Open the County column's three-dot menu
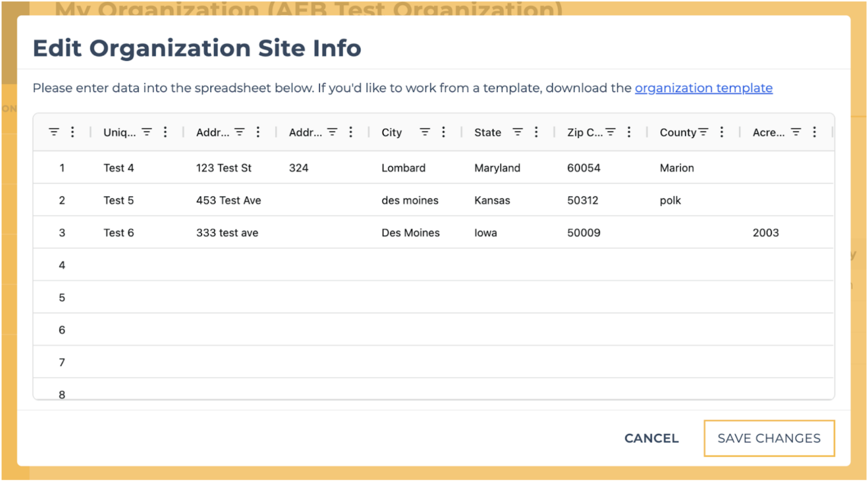 coord(721,132)
